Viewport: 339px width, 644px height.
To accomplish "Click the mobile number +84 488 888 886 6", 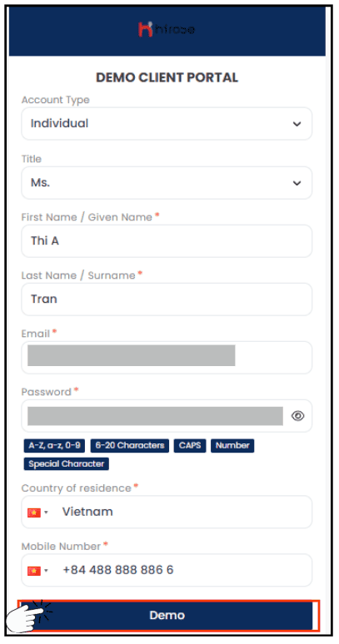I will click(118, 570).
